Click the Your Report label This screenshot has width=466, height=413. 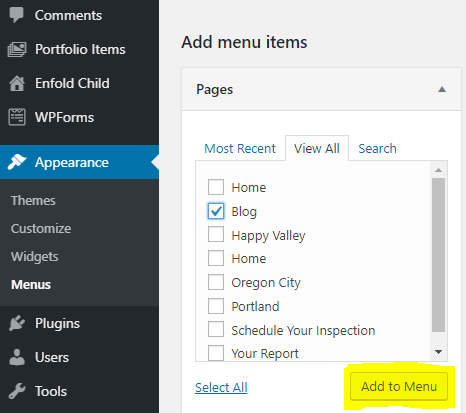click(265, 353)
